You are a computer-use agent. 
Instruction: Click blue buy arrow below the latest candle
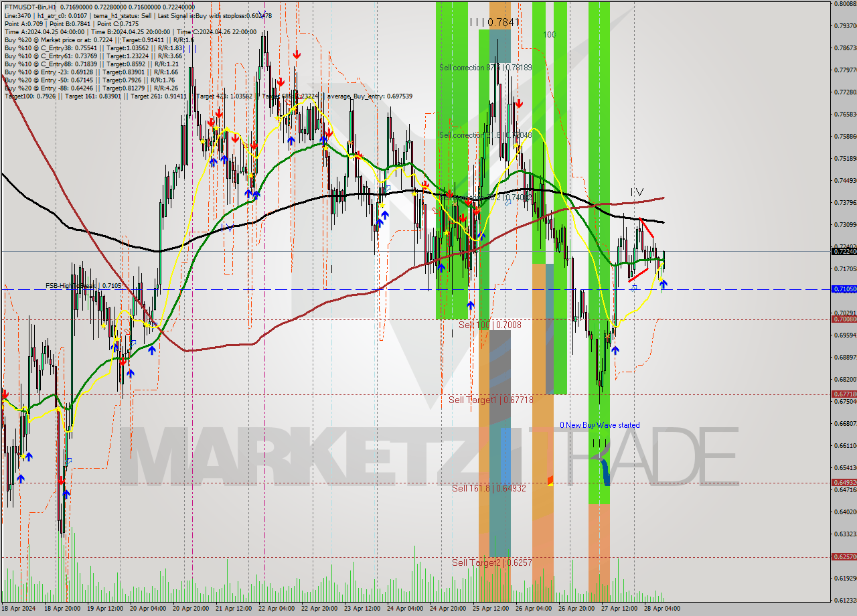[x=663, y=284]
